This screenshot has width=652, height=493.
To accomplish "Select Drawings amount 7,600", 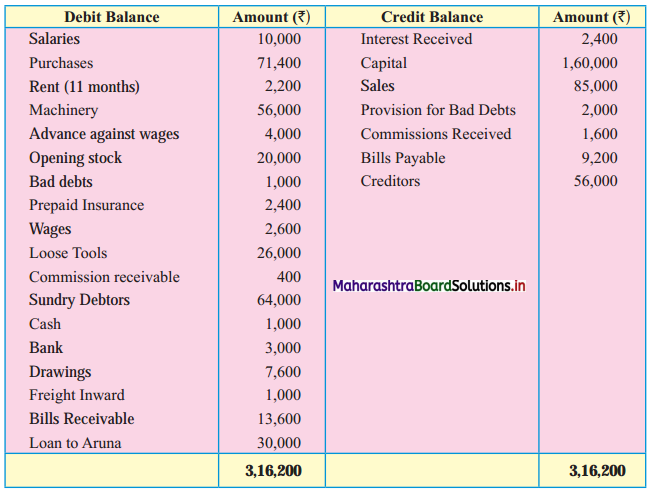I will pos(283,372).
